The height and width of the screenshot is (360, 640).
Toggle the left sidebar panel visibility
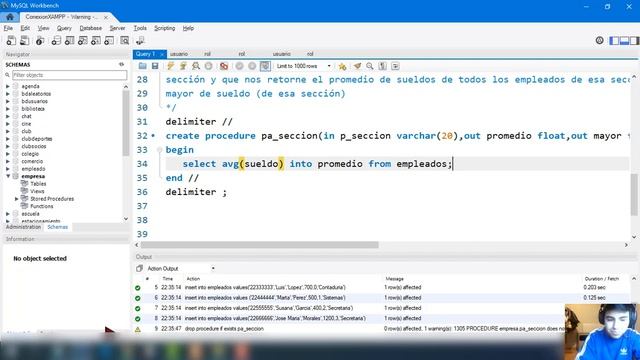(614, 40)
